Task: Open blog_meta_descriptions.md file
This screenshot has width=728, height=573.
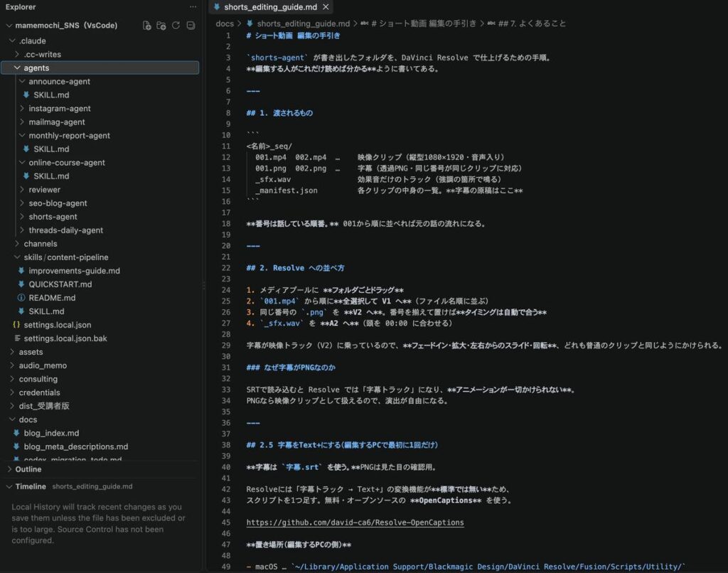Action: pyautogui.click(x=76, y=446)
